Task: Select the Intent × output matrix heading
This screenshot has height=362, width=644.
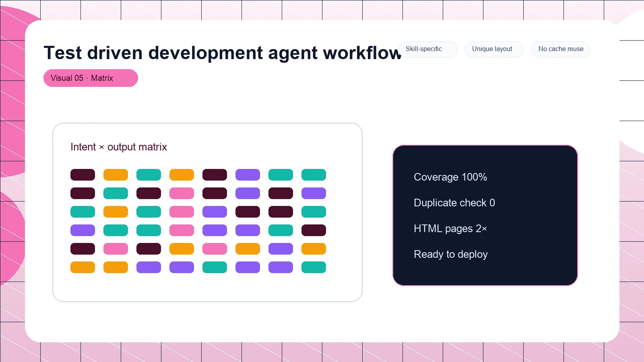Action: [119, 147]
